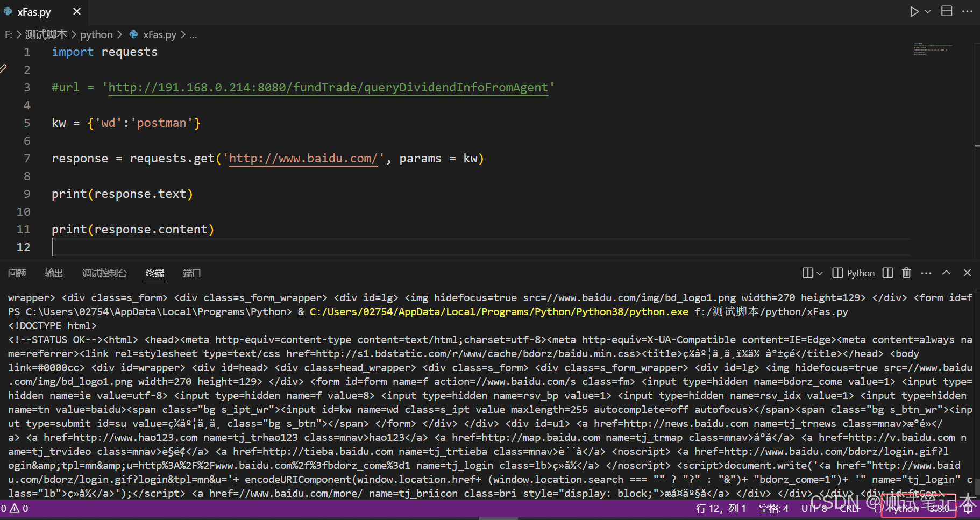Switch line ending by clicking CRLF
This screenshot has height=520, width=980.
tap(850, 508)
